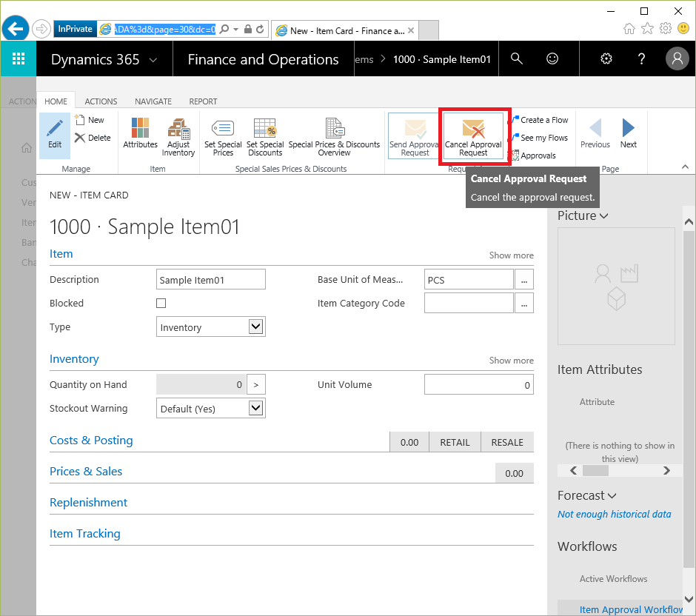Close the New - Item Card browser tab

(x=411, y=30)
